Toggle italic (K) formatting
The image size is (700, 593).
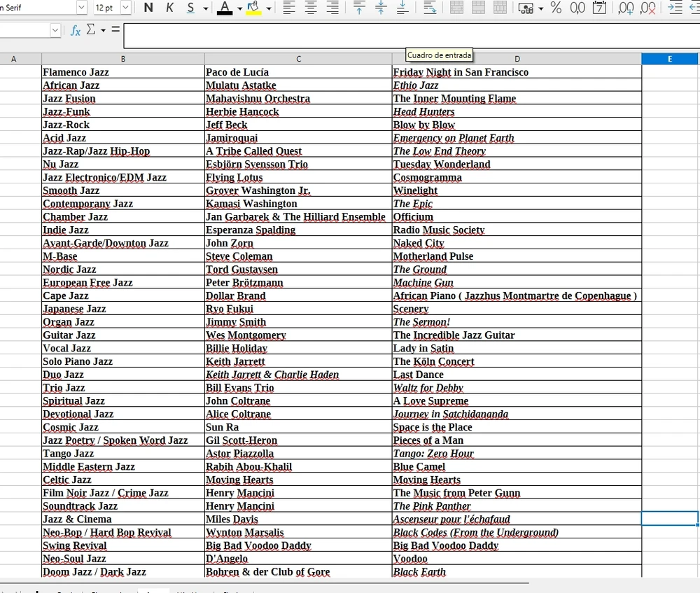click(x=169, y=8)
